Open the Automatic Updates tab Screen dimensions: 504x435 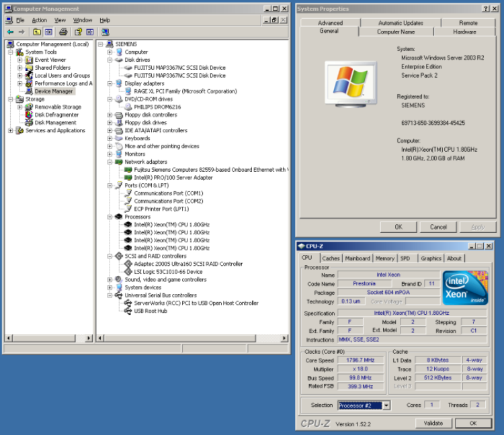(401, 23)
